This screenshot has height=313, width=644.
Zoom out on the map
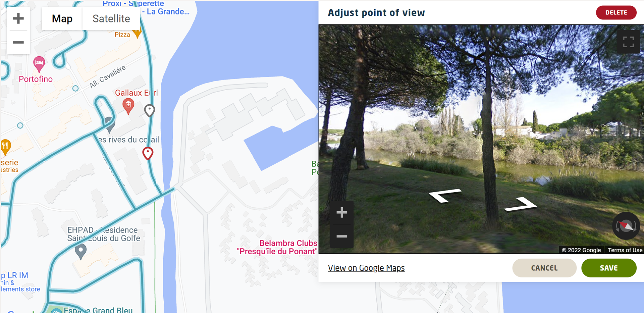tap(18, 43)
